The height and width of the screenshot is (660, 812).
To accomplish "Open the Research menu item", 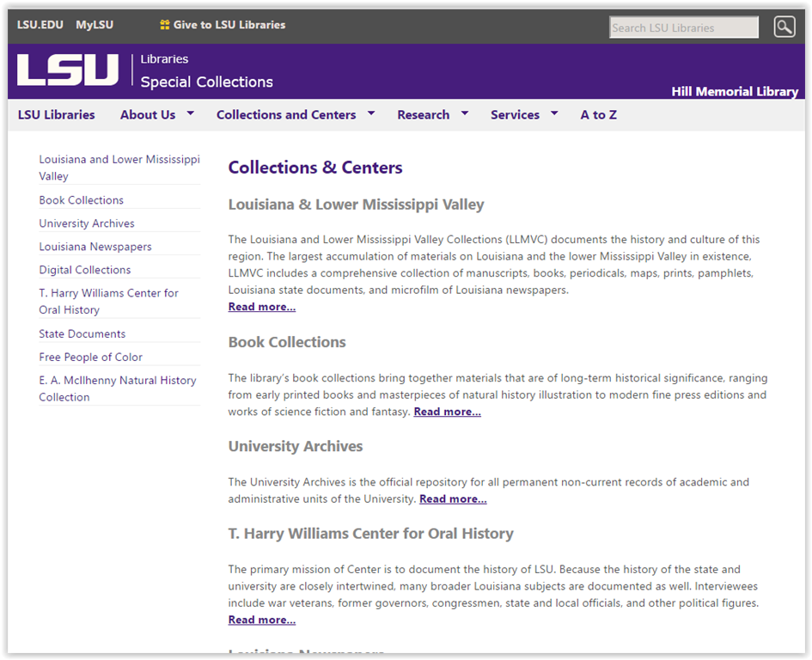I will point(423,114).
